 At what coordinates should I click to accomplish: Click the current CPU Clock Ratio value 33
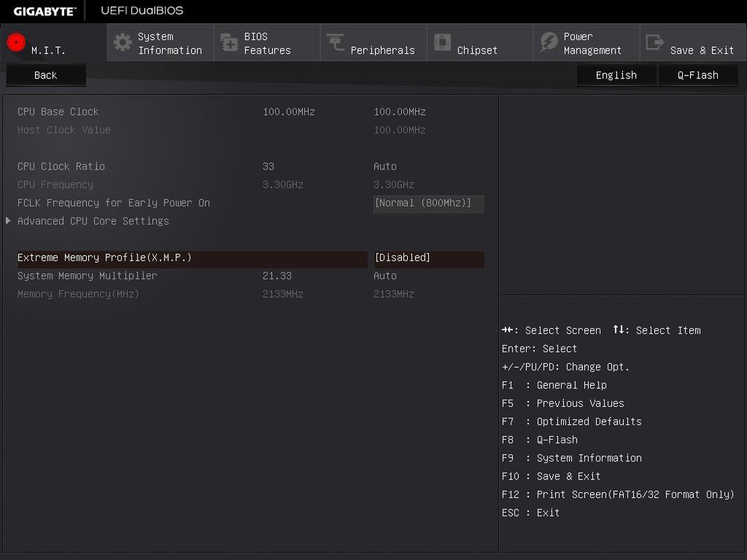(268, 167)
